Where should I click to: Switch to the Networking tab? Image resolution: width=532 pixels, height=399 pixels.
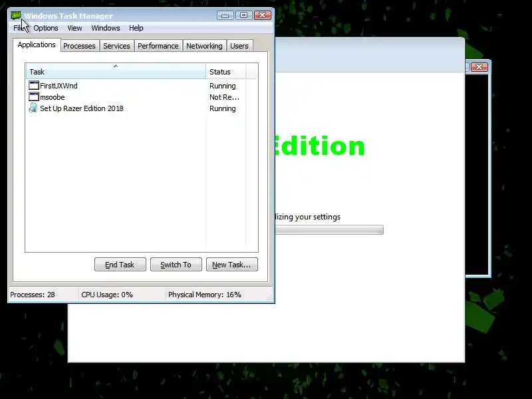[204, 46]
